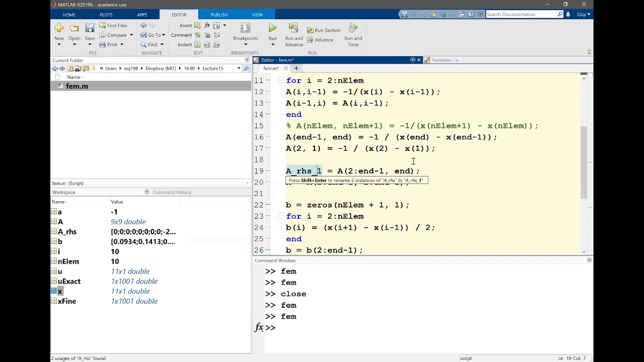Click the Save floppy disk icon
Viewport: 644px width, 362px height.
coord(90,28)
